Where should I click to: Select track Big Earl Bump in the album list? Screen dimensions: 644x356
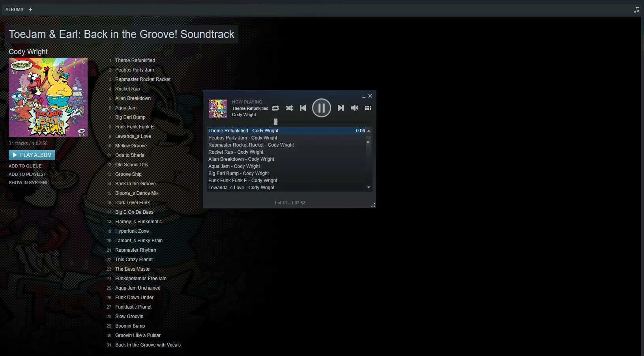(130, 117)
